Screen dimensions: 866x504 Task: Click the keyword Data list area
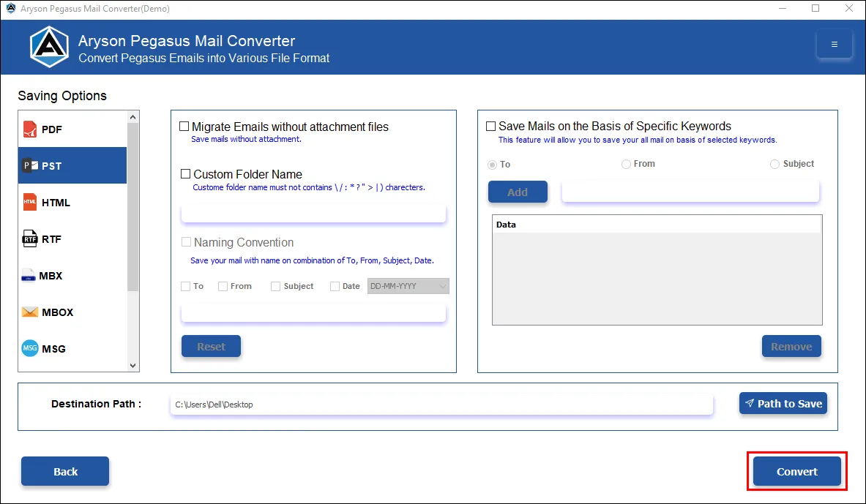point(657,278)
